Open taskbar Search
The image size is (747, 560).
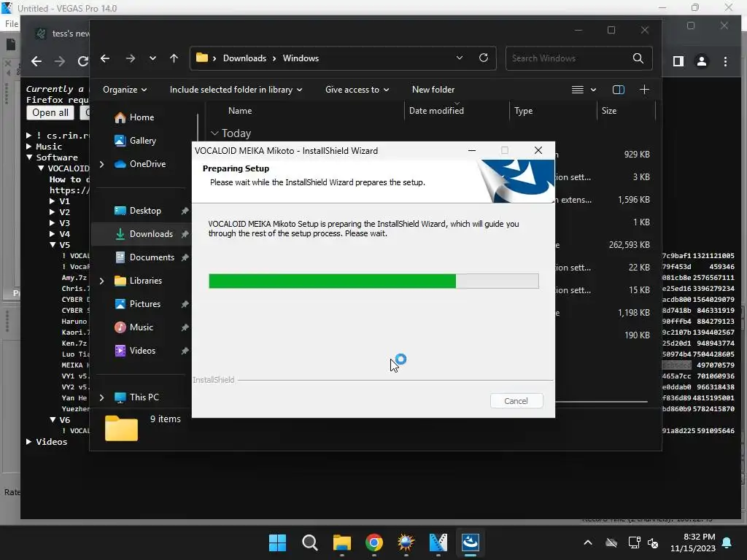click(x=309, y=542)
